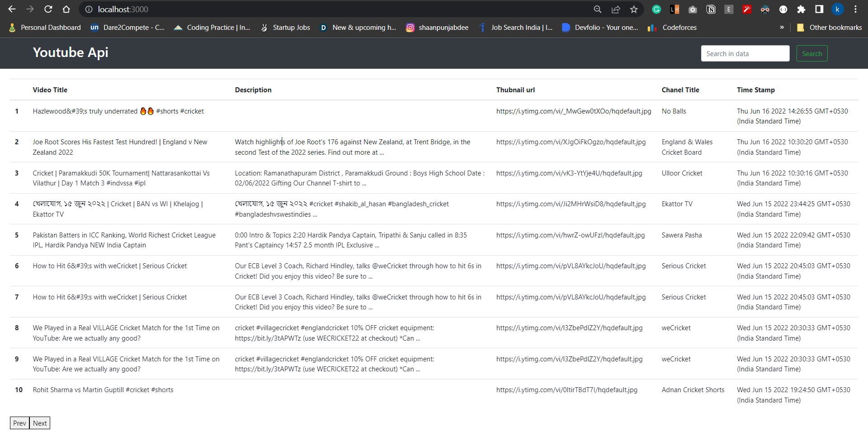Image resolution: width=868 pixels, height=441 pixels.
Task: Select the Hazlewood truly underrated video title
Action: click(118, 111)
